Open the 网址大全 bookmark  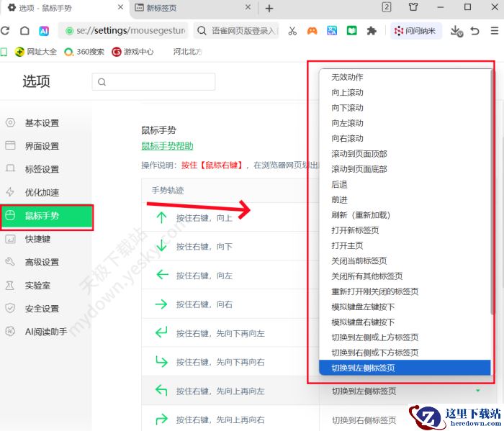point(36,52)
